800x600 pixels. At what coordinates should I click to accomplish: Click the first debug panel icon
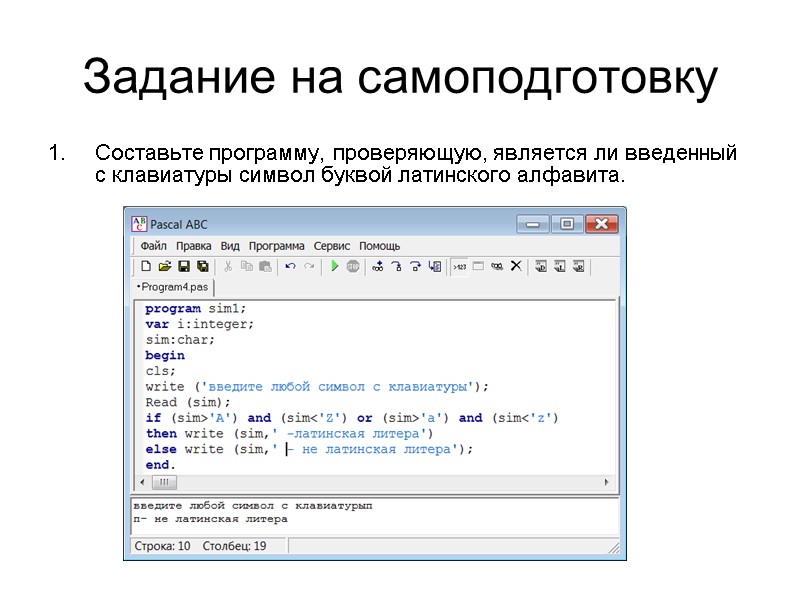541,266
